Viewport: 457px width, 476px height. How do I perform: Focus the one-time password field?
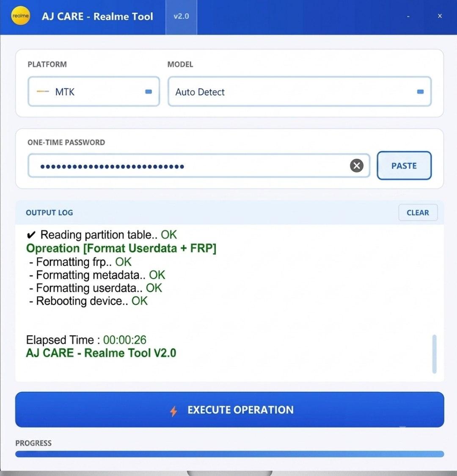click(x=198, y=166)
